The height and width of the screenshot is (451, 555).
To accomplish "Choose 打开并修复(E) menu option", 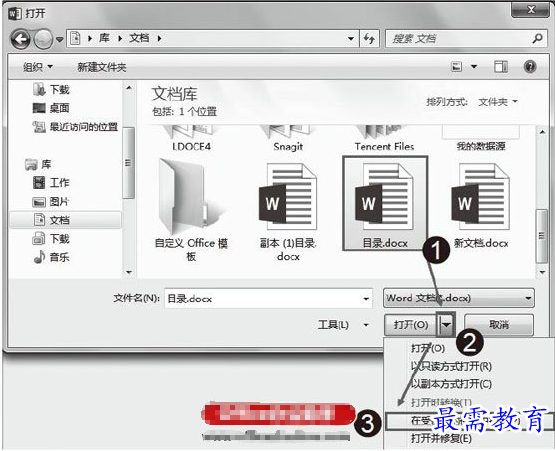I will click(441, 439).
